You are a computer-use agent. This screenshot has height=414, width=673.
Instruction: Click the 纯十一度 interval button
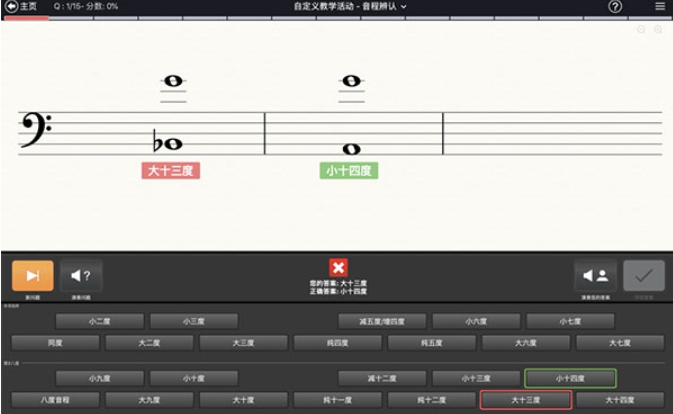click(x=338, y=400)
